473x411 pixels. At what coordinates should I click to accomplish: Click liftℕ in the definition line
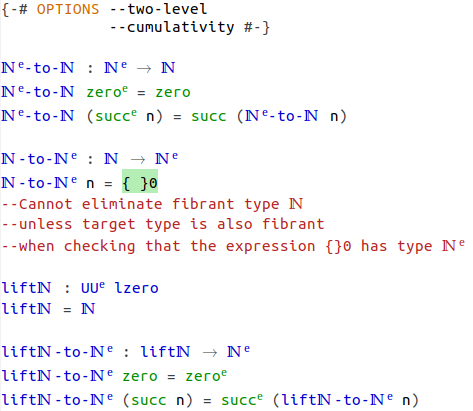pyautogui.click(x=26, y=309)
